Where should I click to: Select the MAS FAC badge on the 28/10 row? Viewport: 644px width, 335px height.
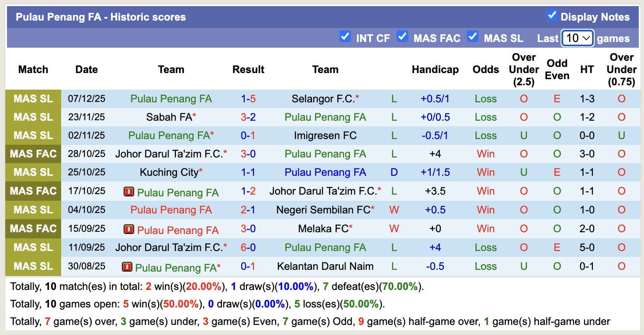[x=33, y=153]
